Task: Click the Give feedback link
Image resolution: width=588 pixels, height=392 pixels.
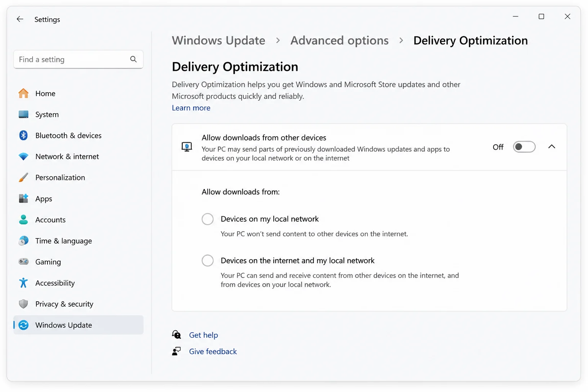Action: 213,351
